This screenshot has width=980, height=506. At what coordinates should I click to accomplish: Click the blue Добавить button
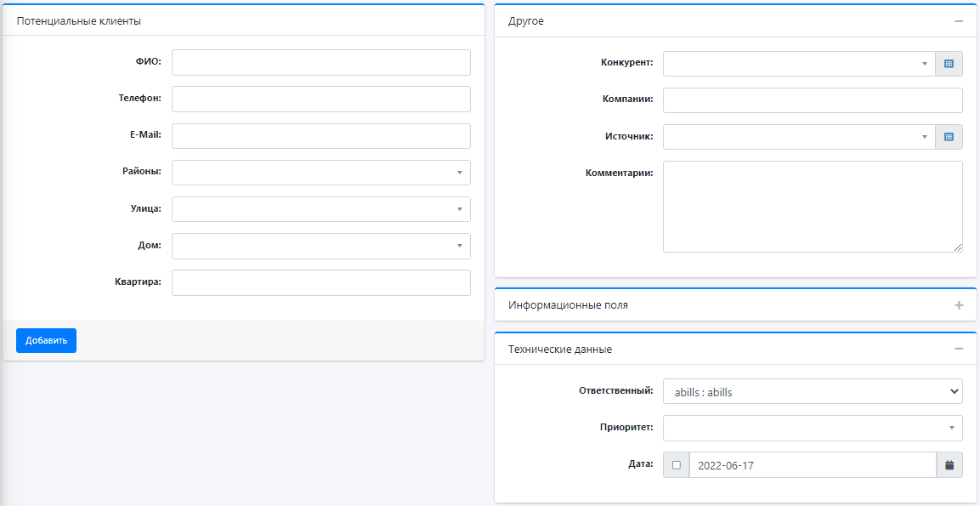pyautogui.click(x=46, y=340)
